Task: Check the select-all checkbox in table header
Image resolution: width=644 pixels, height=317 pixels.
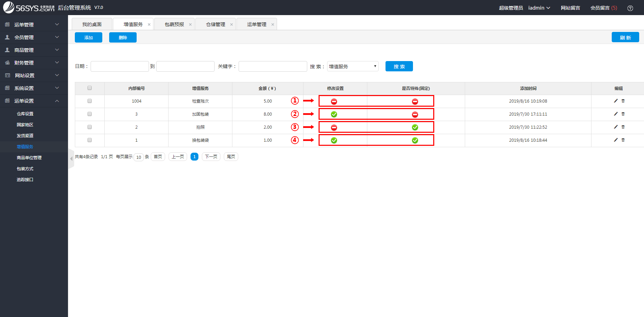Action: coord(90,88)
